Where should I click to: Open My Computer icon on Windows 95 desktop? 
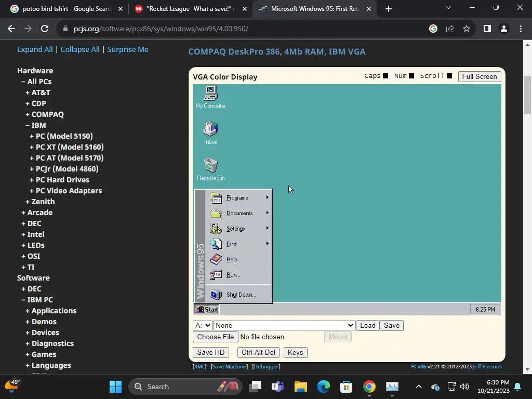click(x=210, y=97)
